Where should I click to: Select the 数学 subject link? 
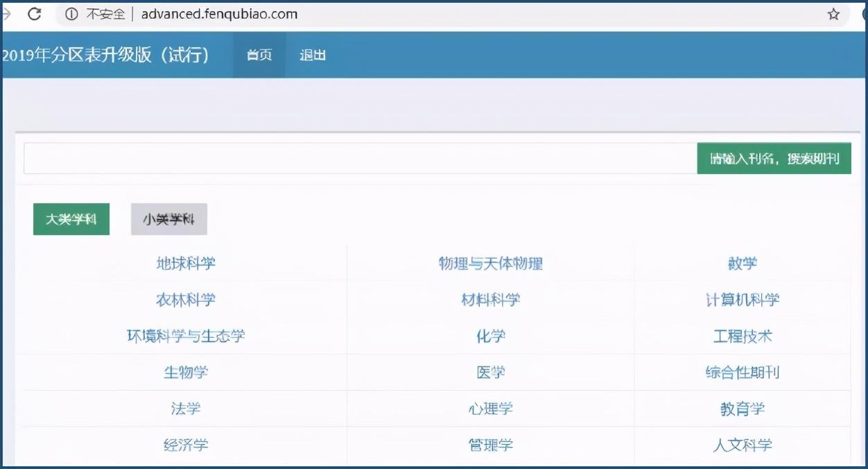[x=743, y=263]
